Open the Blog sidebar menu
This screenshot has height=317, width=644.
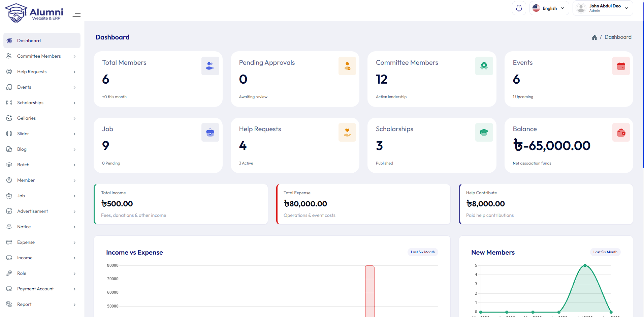[42, 149]
